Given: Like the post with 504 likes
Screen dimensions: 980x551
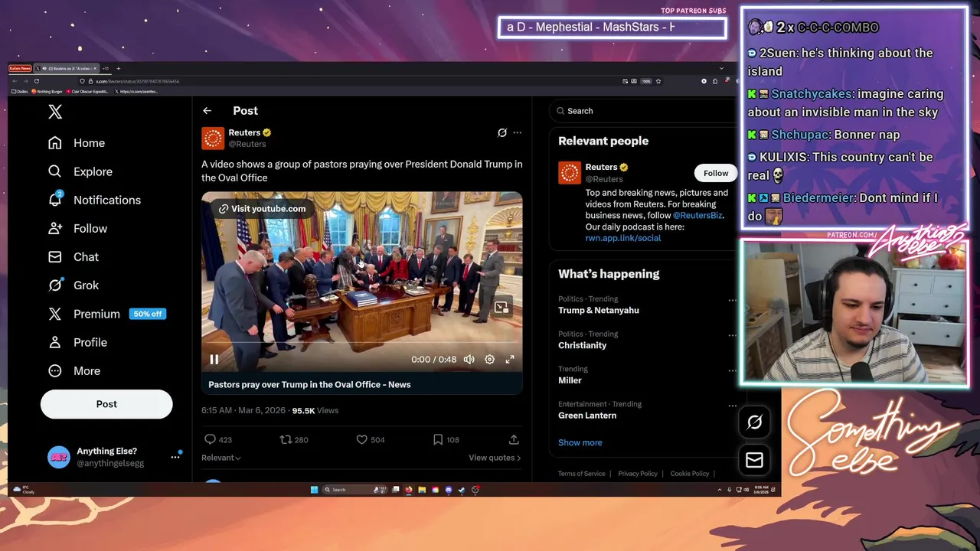Looking at the screenshot, I should pos(371,439).
